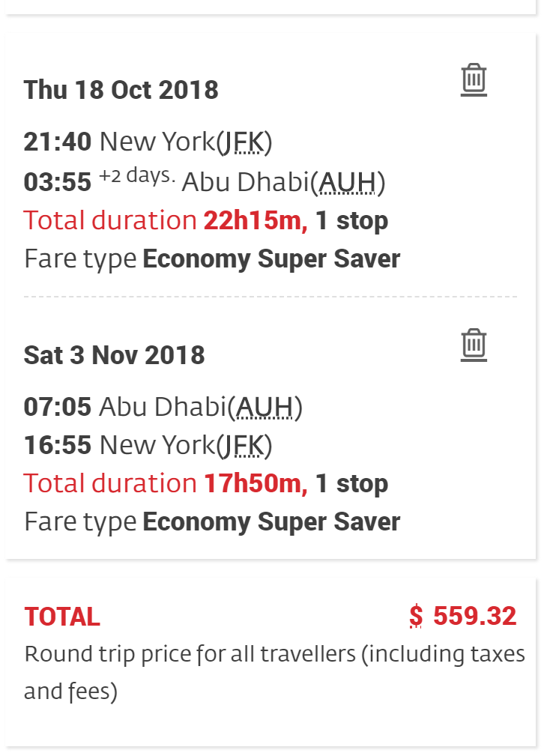Click JFK abbreviation in the 21:40 departure line
The image size is (547, 756).
(x=244, y=142)
